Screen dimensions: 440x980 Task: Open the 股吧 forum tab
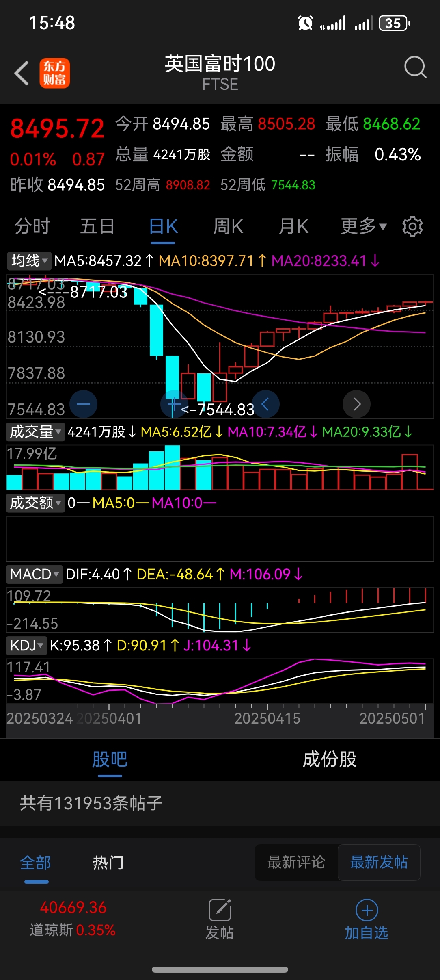(x=110, y=759)
